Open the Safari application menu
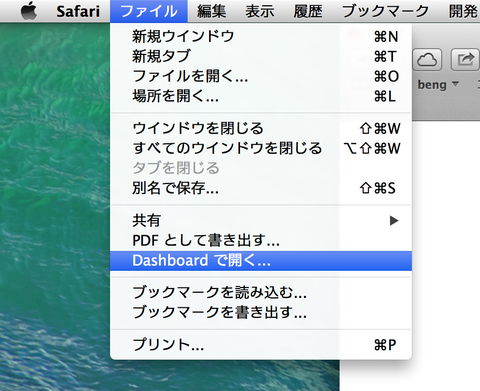Viewport: 480px width, 391px height. (78, 11)
